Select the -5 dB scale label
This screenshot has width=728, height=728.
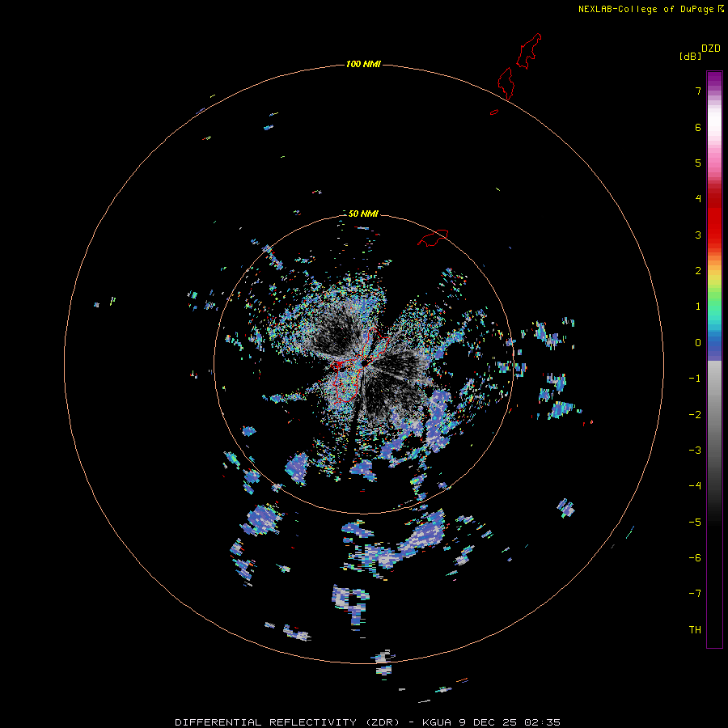coord(695,523)
